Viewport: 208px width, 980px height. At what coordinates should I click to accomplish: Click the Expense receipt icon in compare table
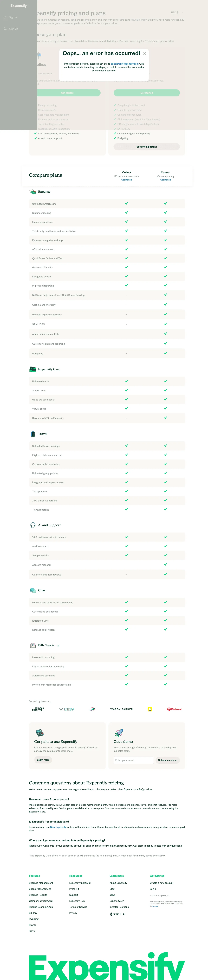pos(32,192)
